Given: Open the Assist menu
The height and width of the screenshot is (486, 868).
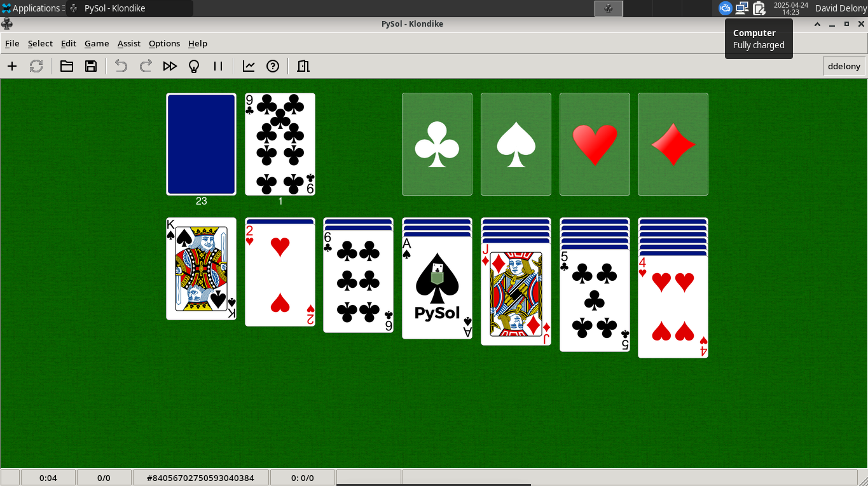Looking at the screenshot, I should point(129,43).
